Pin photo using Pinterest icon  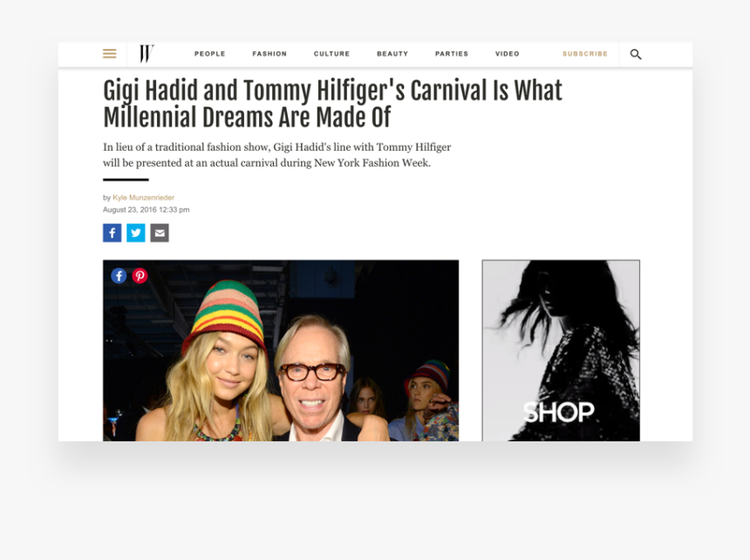(140, 276)
